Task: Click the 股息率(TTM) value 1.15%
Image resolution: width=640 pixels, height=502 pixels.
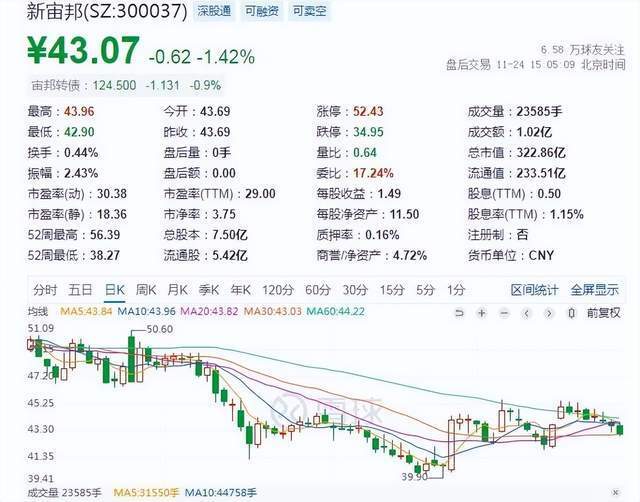Action: pos(567,214)
